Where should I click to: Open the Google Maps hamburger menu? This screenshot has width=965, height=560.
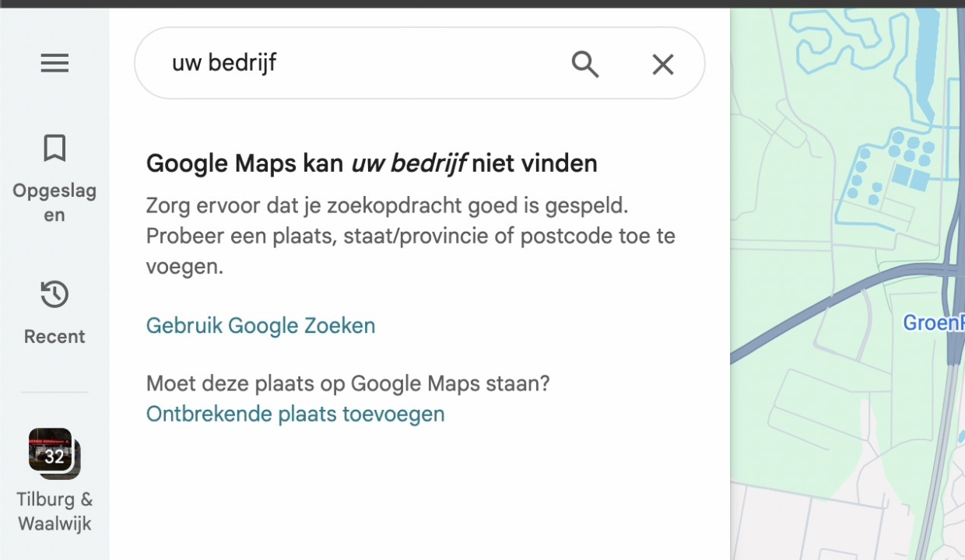54,62
